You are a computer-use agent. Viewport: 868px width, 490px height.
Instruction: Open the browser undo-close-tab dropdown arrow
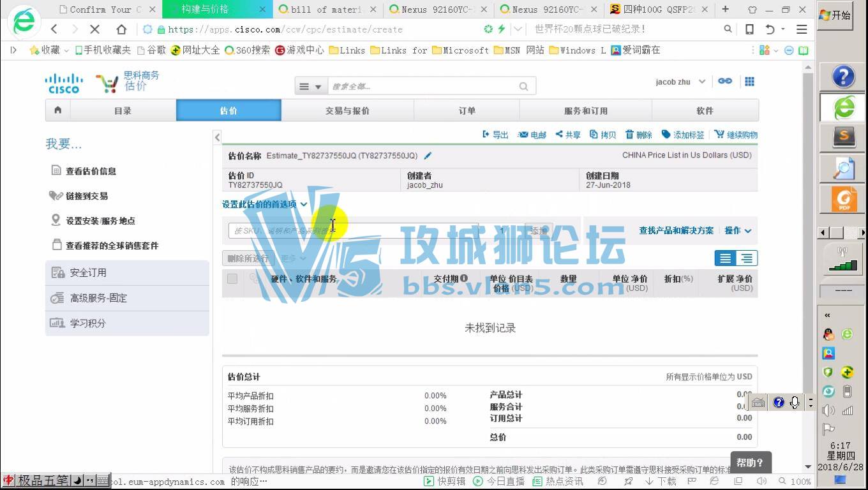[x=783, y=29]
